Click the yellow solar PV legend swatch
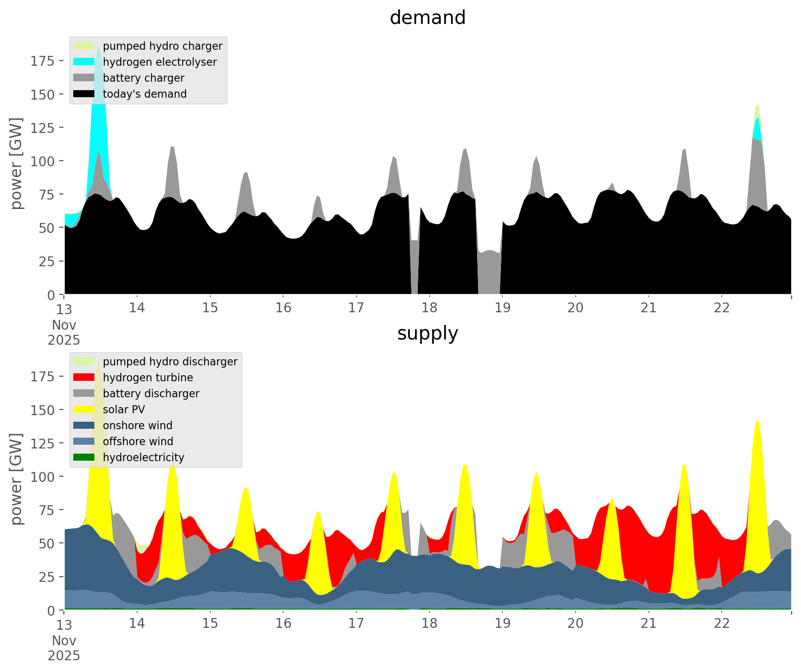The width and height of the screenshot is (801, 672). (84, 409)
